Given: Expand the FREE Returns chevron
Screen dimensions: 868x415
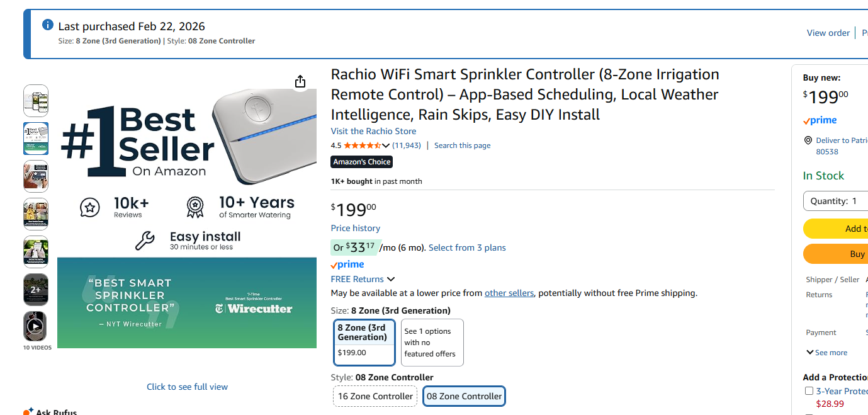Looking at the screenshot, I should tap(391, 279).
